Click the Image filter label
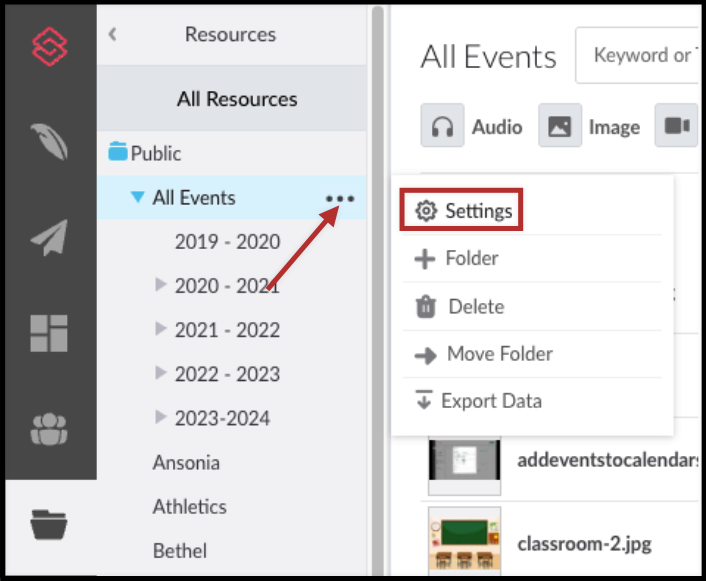Viewport: 706px width, 581px height. 614,127
